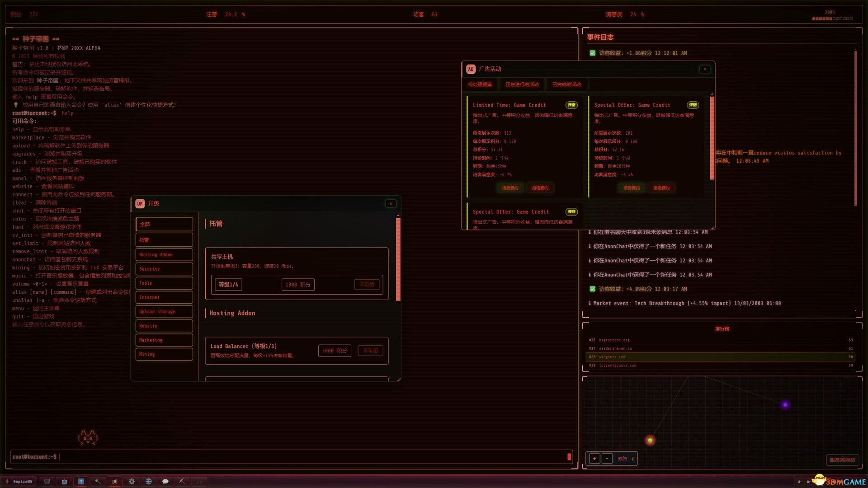The image size is (868, 488).
Task: Open the crack hammer tool icon
Action: (98, 482)
